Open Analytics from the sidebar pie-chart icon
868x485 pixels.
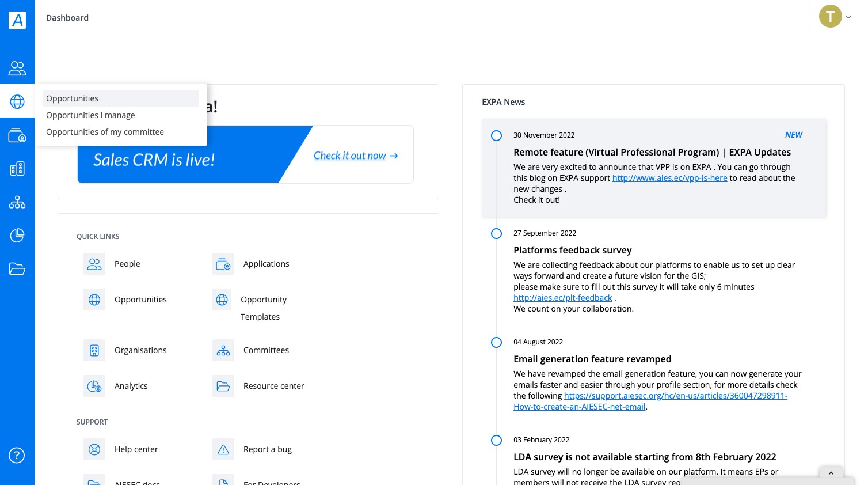[x=17, y=236]
